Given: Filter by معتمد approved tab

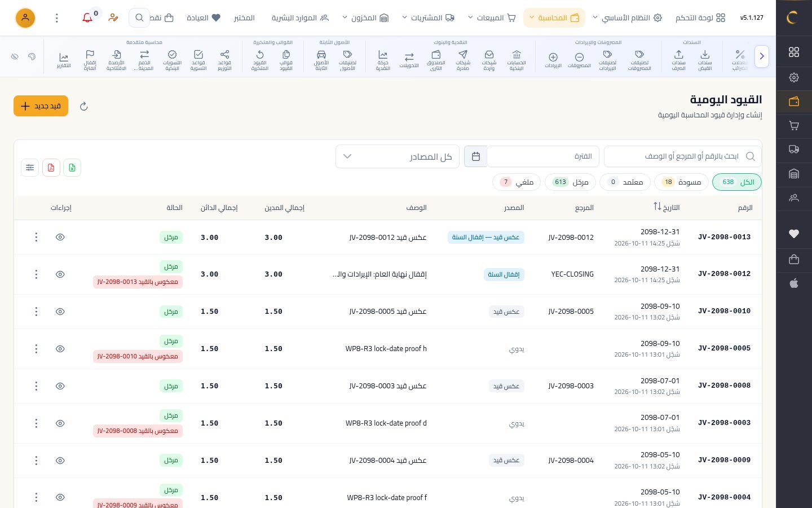Looking at the screenshot, I should coord(625,182).
